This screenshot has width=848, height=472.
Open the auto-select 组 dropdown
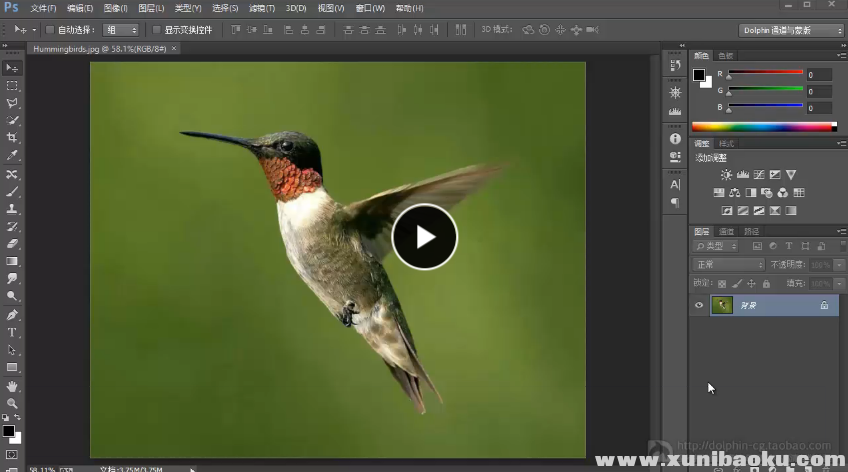[121, 30]
